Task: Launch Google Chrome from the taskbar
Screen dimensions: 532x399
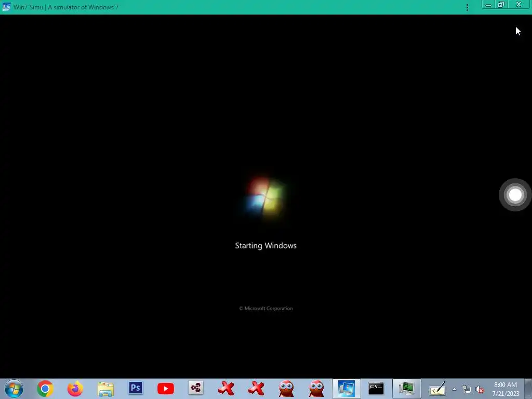Action: tap(45, 389)
